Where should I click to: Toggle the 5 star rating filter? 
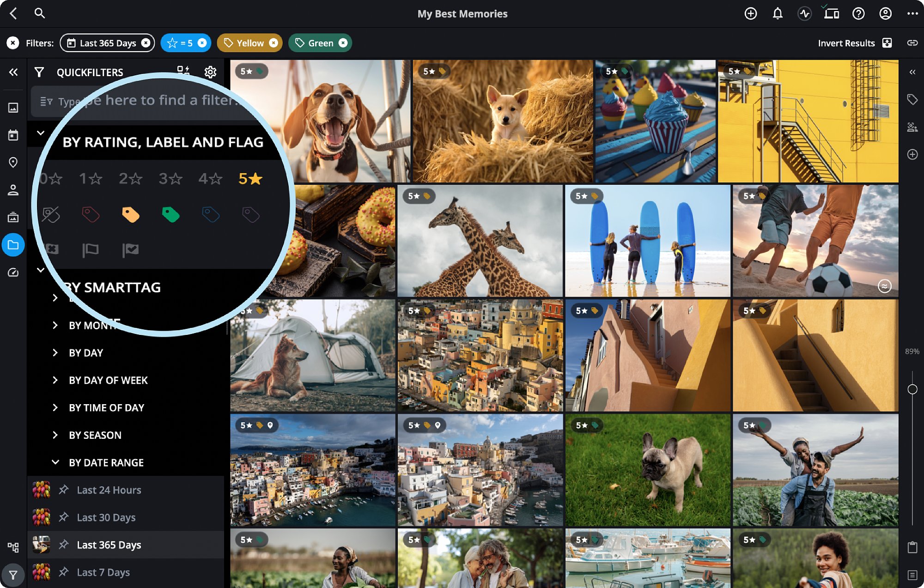point(250,178)
